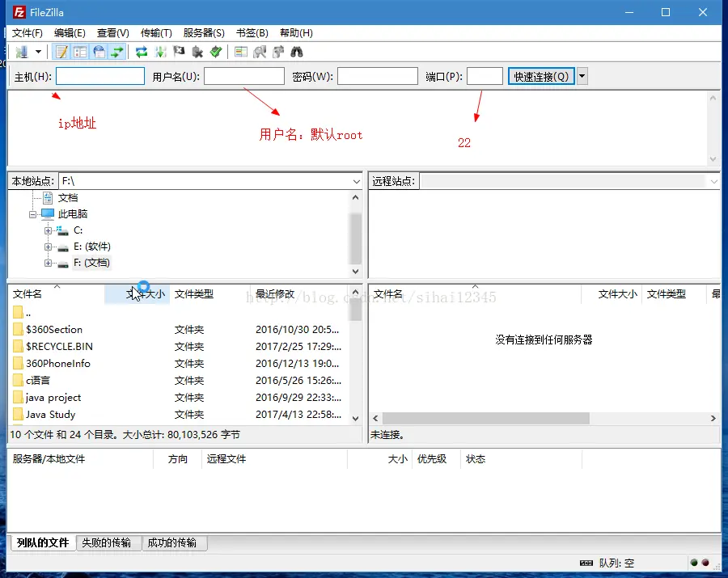Viewport: 728px width, 578px height.
Task: Select 文档 in the local tree
Action: click(x=68, y=198)
